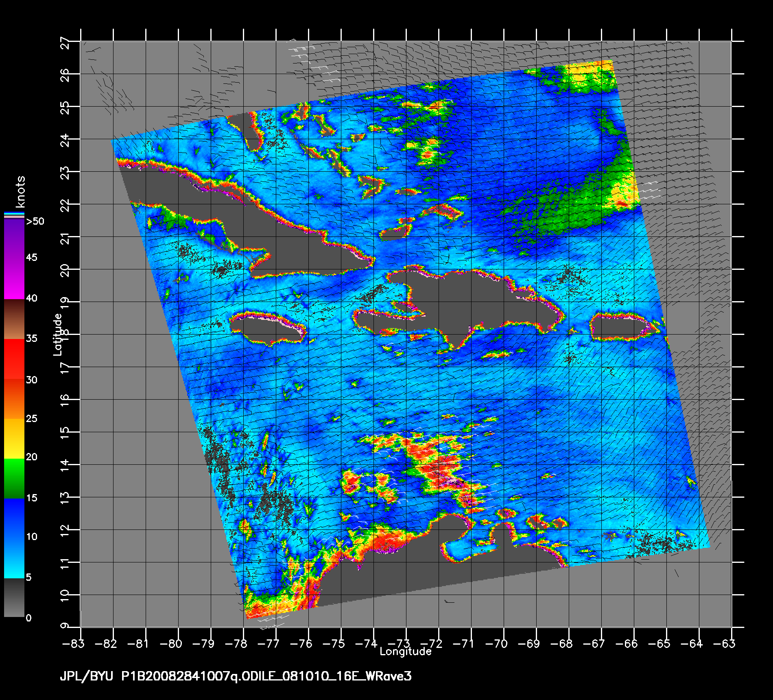Click the colorbar "40" knots label
This screenshot has width=773, height=700.
31,298
